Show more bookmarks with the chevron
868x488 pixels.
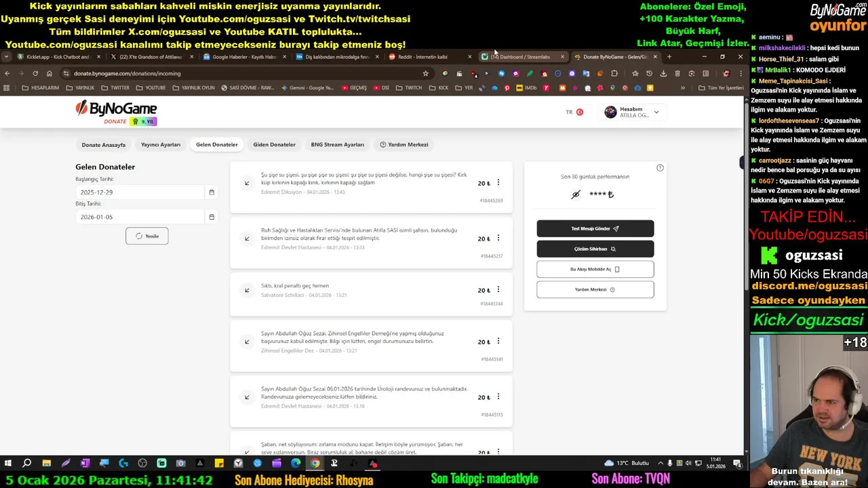coord(683,87)
